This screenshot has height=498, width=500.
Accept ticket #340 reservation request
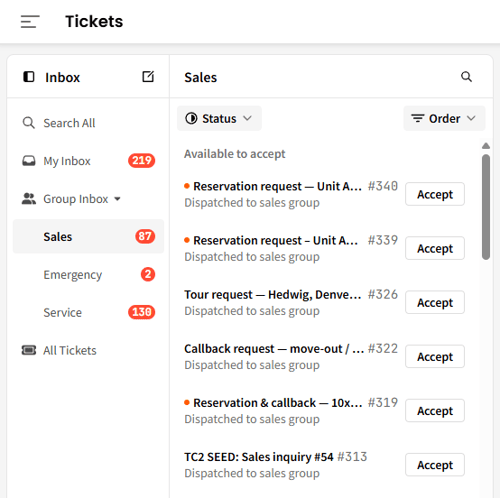tap(435, 194)
